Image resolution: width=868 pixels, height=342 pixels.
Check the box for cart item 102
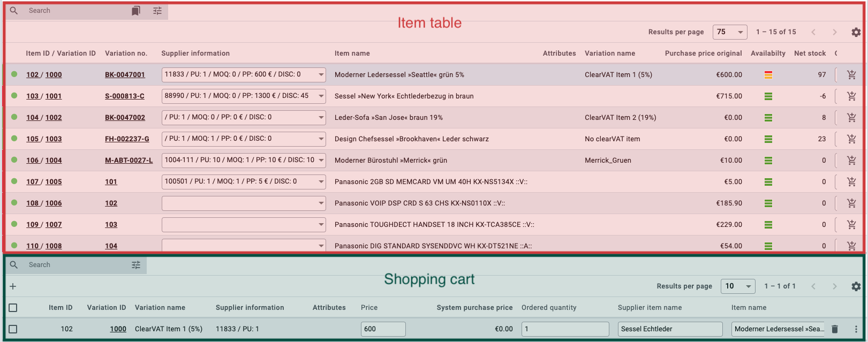point(13,329)
